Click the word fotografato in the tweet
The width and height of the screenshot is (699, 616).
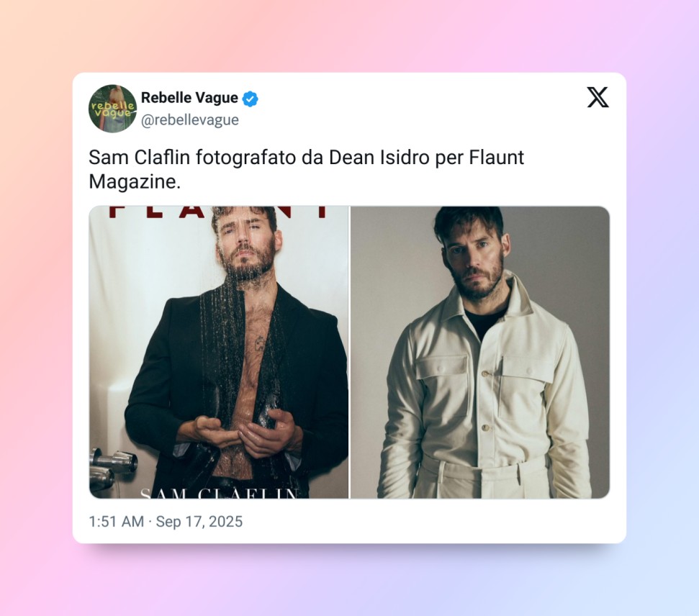245,158
